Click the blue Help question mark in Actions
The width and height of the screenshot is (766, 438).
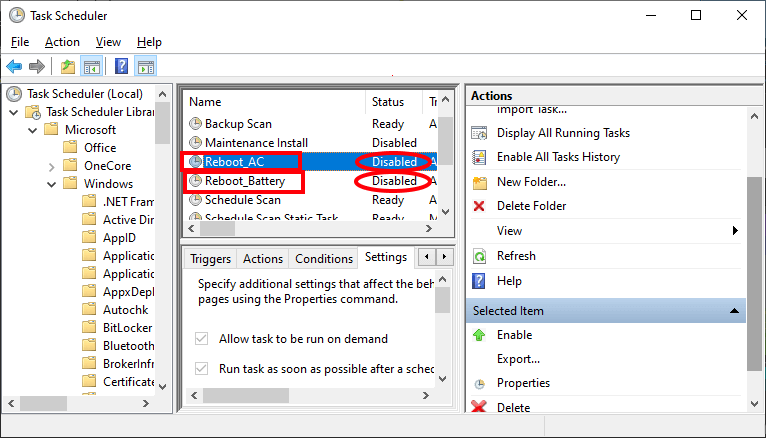(x=479, y=281)
